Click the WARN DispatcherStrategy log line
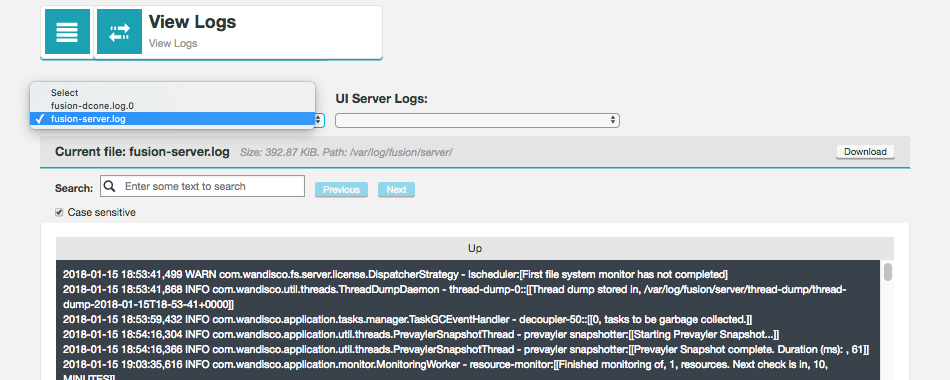This screenshot has height=380, width=950. [x=395, y=275]
